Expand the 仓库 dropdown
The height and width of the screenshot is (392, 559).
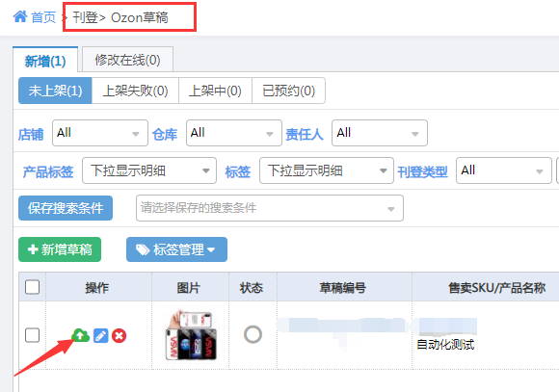tap(234, 133)
